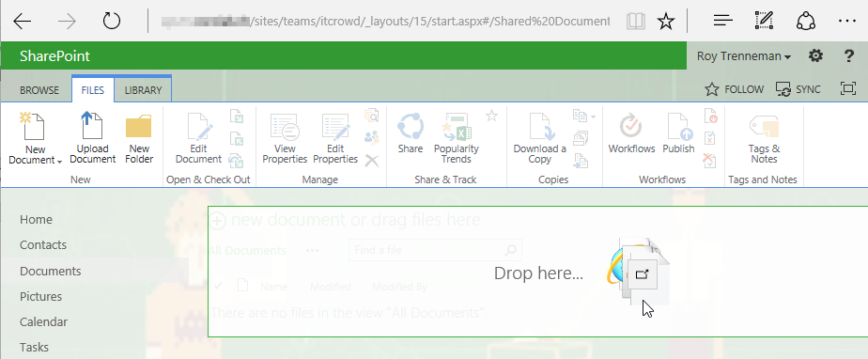Click SYNC to sync the library
The height and width of the screenshot is (359, 868).
(x=798, y=89)
